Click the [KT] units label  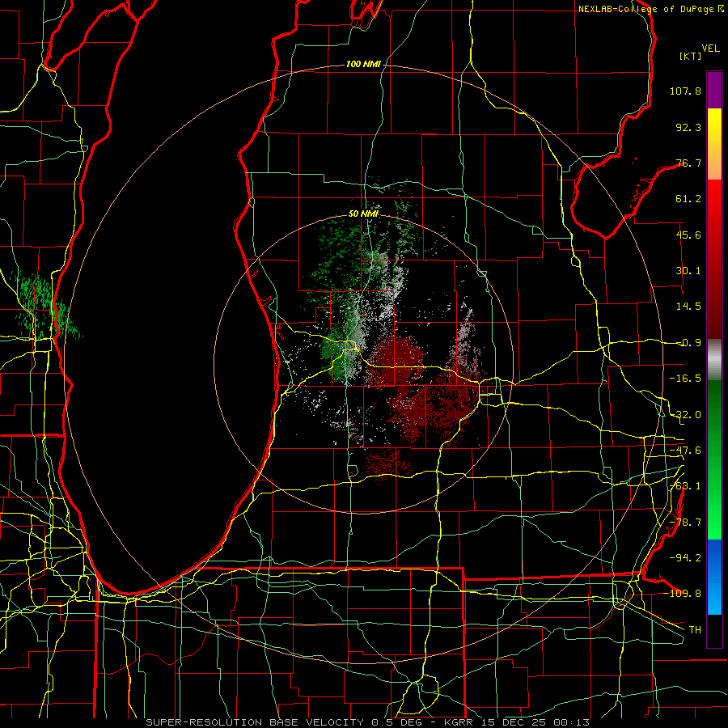tap(691, 56)
